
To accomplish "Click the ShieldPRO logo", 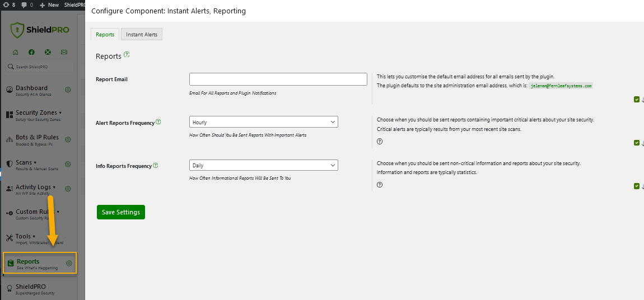I will click(x=40, y=30).
